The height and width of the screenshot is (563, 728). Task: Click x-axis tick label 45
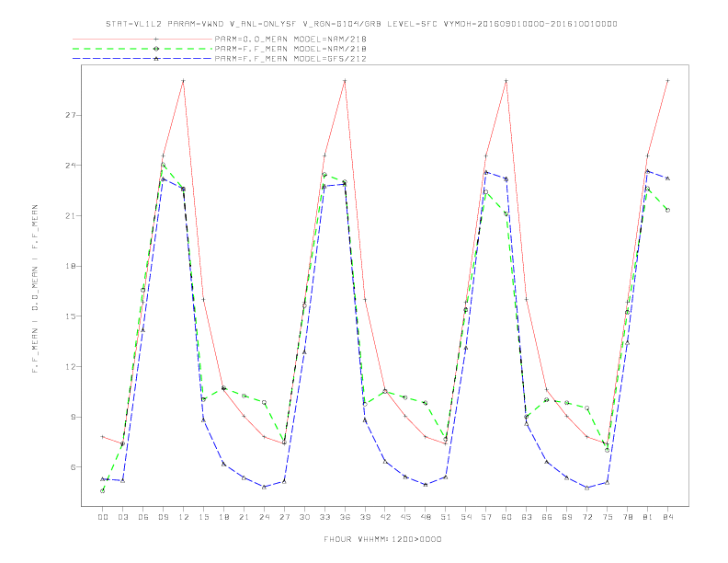coord(405,517)
